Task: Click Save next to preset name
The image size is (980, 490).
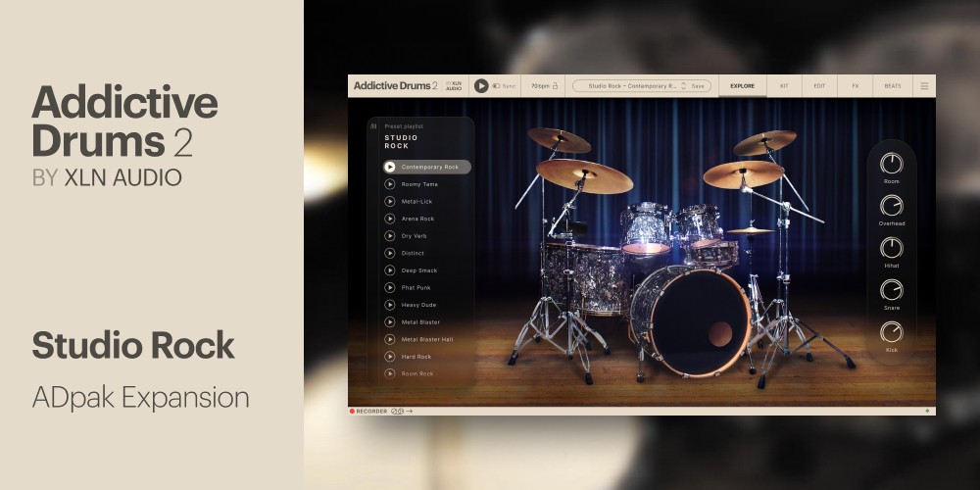Action: pyautogui.click(x=698, y=86)
